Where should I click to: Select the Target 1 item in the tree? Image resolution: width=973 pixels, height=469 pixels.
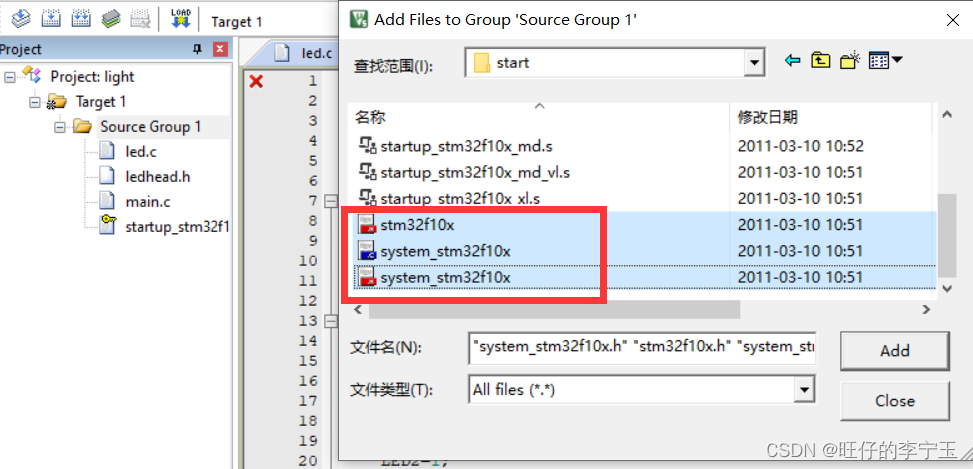[101, 102]
